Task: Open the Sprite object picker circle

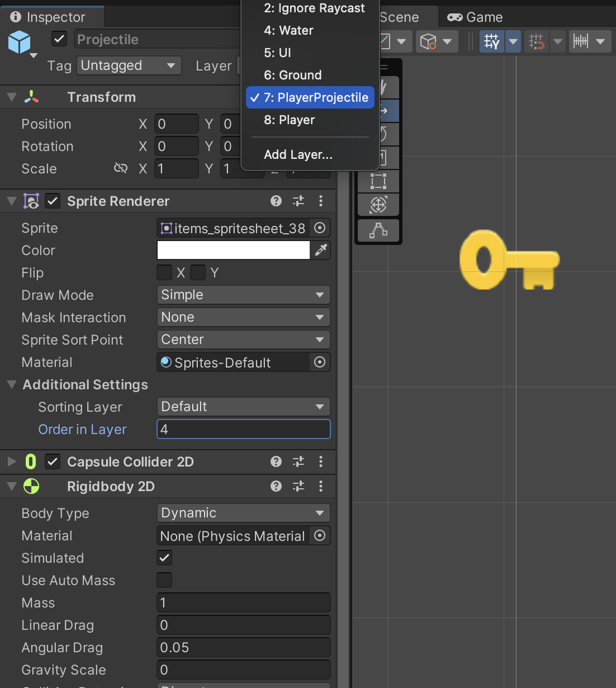Action: click(320, 228)
